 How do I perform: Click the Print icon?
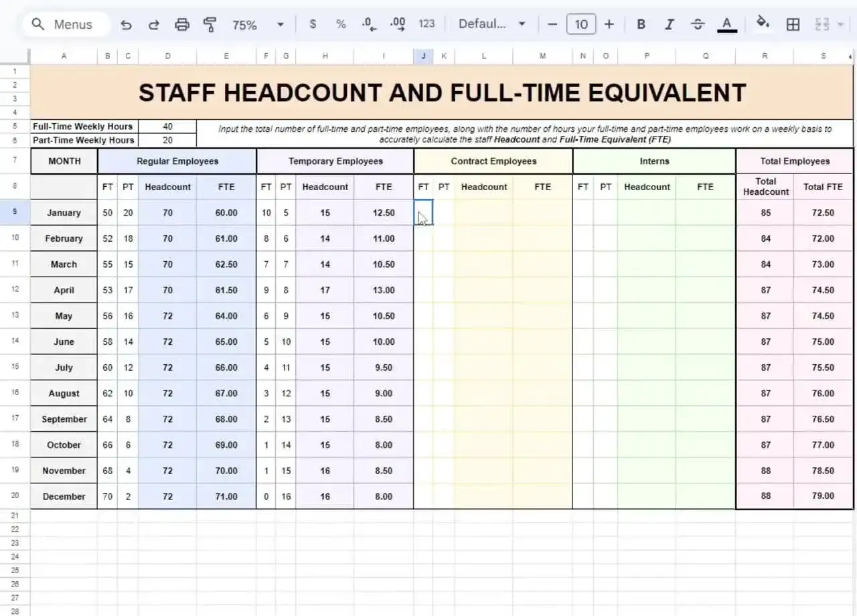tap(182, 25)
